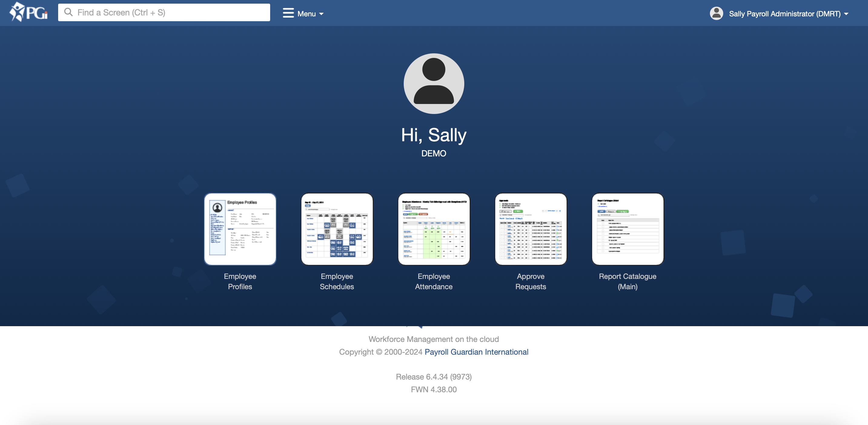Viewport: 868px width, 425px height.
Task: Click the hamburger menu icon
Action: [x=288, y=13]
